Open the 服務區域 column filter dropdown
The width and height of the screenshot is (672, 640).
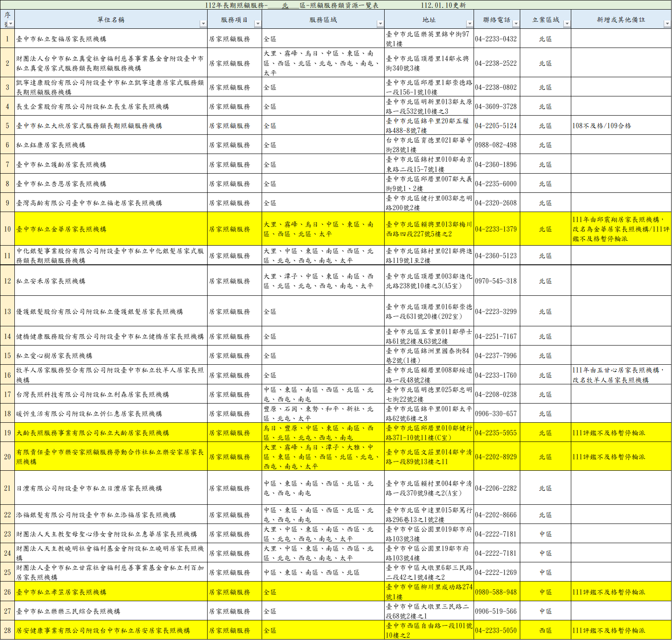point(380,24)
